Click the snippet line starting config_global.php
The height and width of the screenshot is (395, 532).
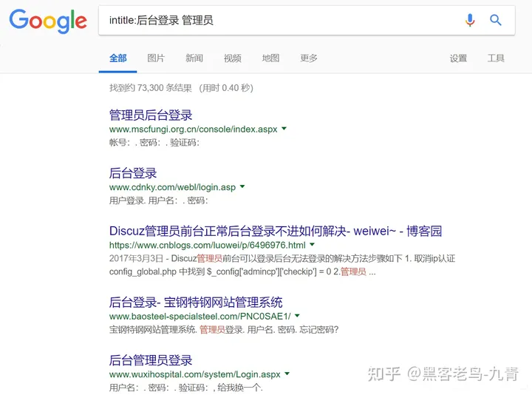pos(242,271)
